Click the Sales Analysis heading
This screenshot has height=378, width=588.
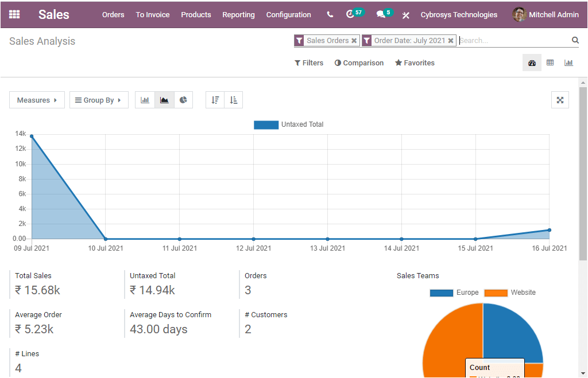42,41
